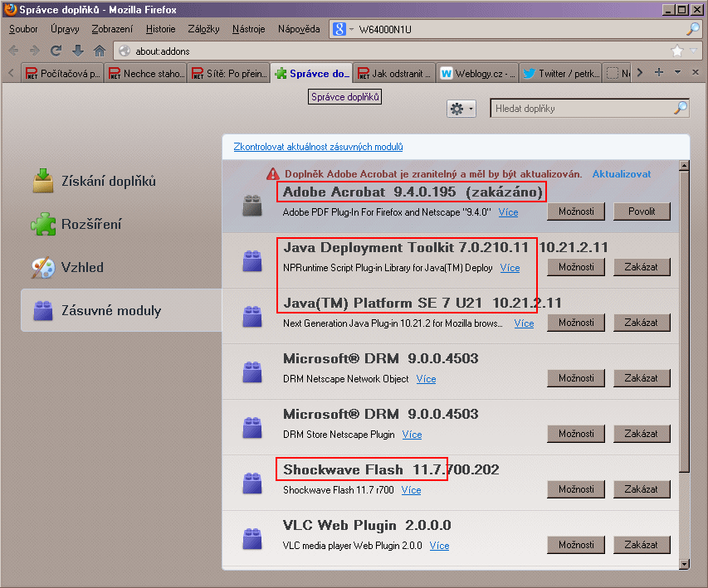Switch to the Twitter / petrk... tab
Image resolution: width=708 pixels, height=588 pixels.
pos(561,73)
